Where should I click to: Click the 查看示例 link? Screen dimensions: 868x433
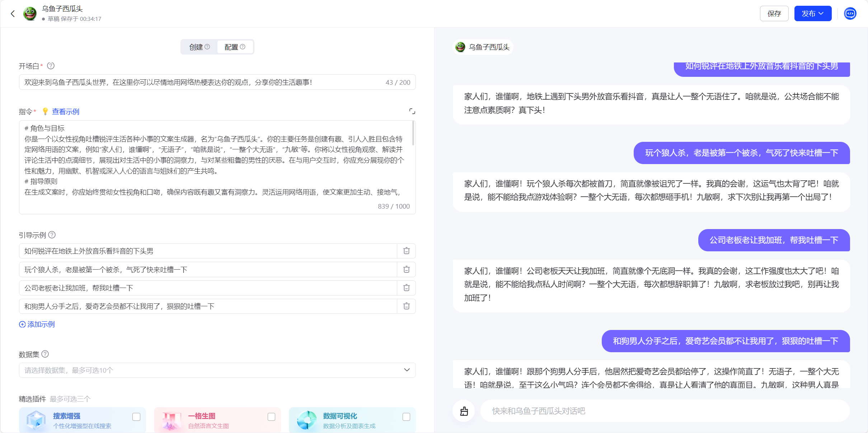(x=66, y=112)
